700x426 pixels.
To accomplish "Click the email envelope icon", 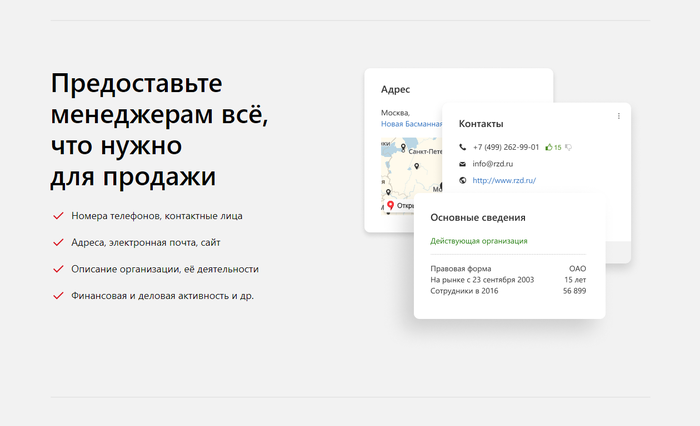I will 462,164.
